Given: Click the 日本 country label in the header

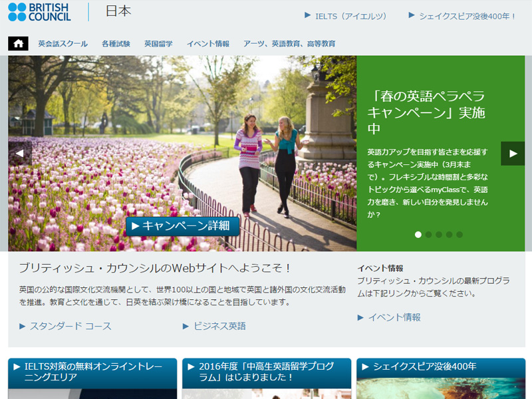Looking at the screenshot, I should click(118, 11).
